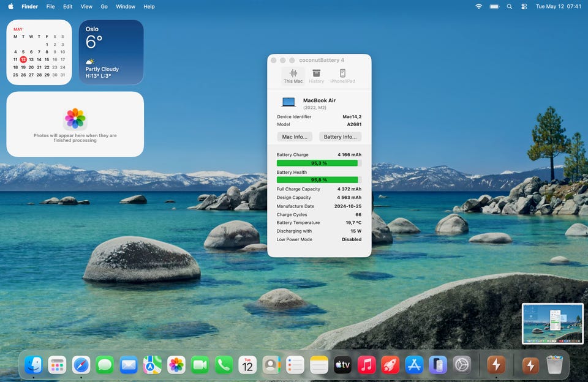
Task: Click the Battery Info... button
Action: click(340, 137)
